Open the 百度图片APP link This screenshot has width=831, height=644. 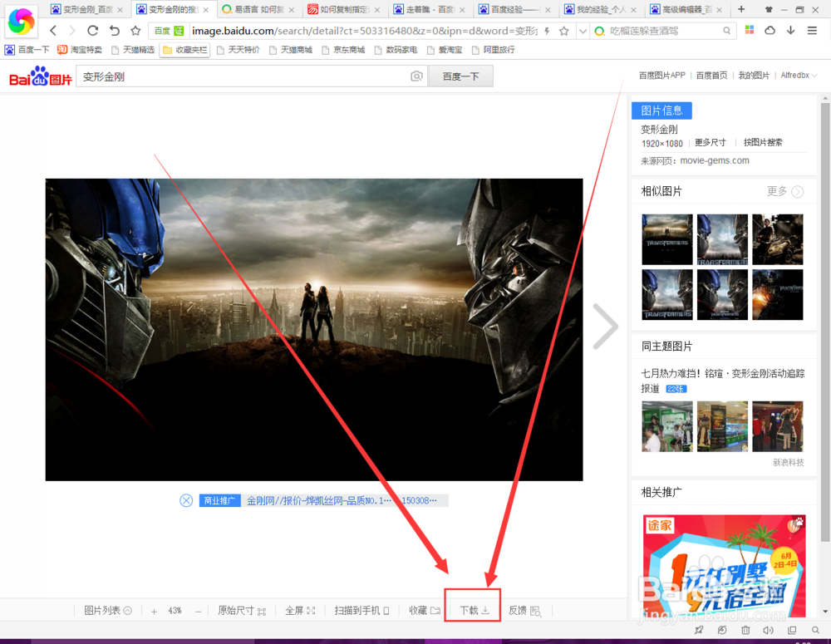coord(662,76)
